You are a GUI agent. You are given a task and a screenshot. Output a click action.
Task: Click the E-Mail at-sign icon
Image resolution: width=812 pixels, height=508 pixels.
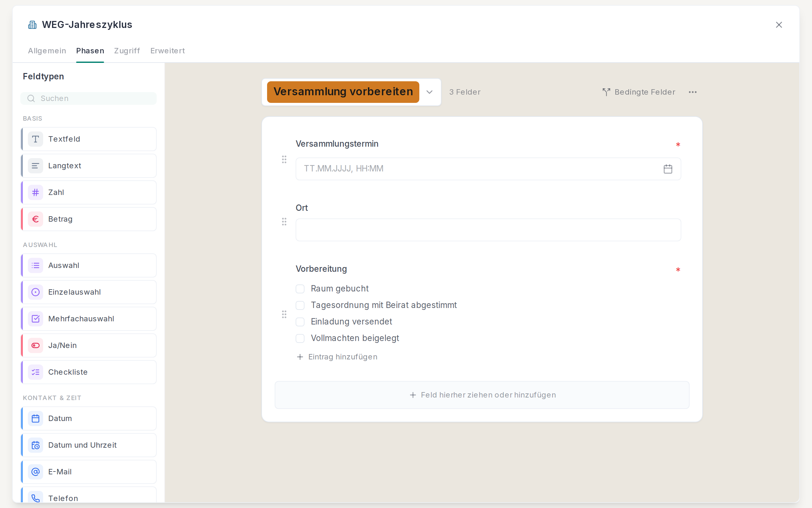[x=35, y=472]
